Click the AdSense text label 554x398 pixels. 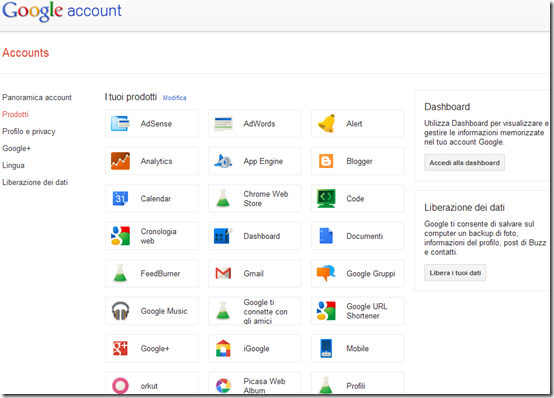156,124
